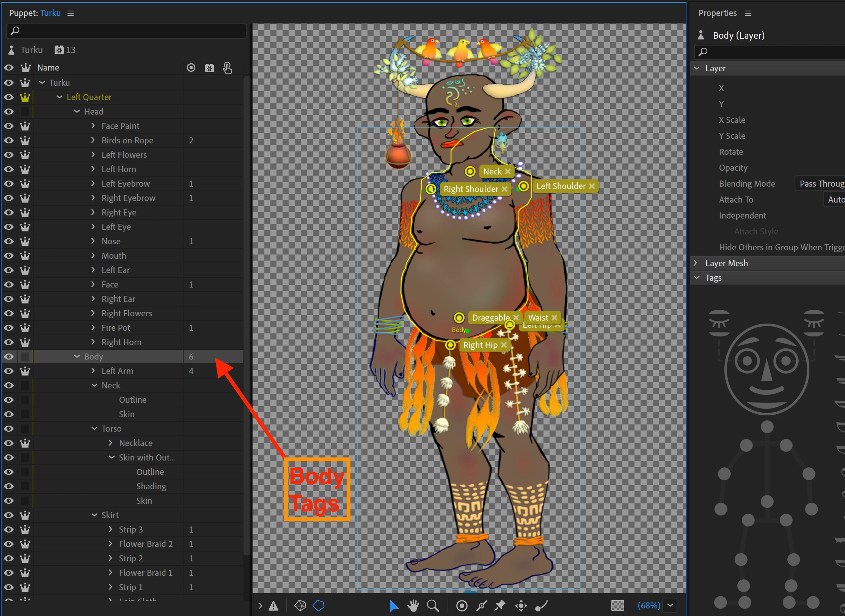Hide the Fire Pot layer
The image size is (845, 616).
click(x=9, y=328)
